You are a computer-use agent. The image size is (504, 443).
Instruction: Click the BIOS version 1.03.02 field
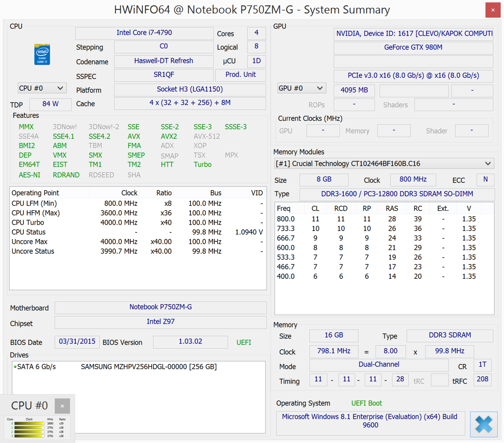(x=190, y=342)
